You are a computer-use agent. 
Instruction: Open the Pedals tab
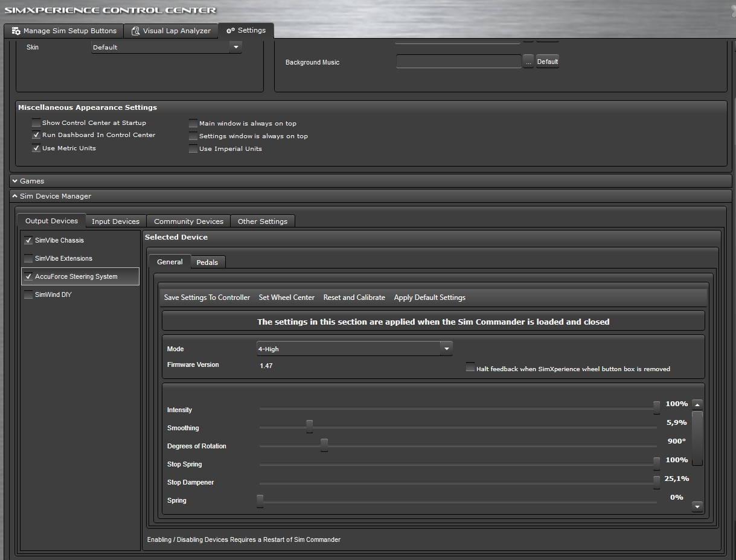pyautogui.click(x=207, y=262)
